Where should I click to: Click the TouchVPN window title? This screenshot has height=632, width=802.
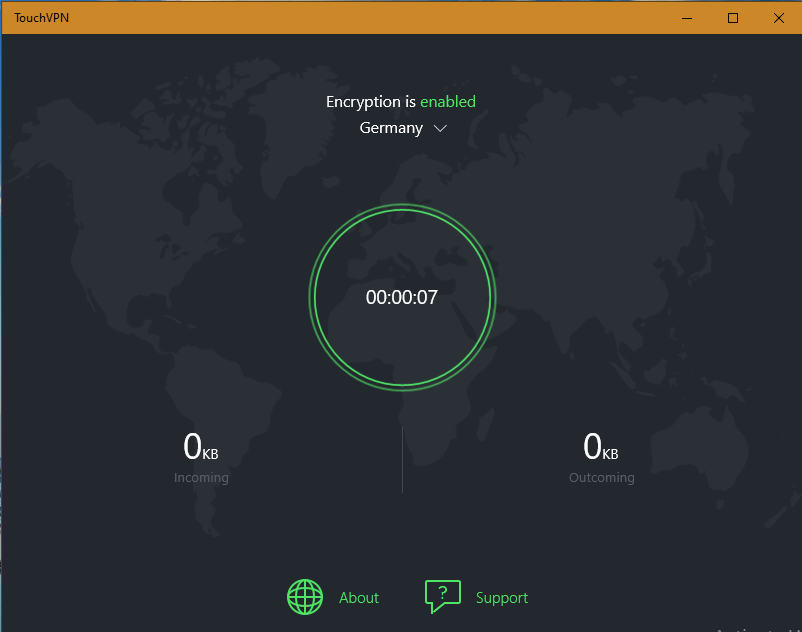click(x=41, y=18)
